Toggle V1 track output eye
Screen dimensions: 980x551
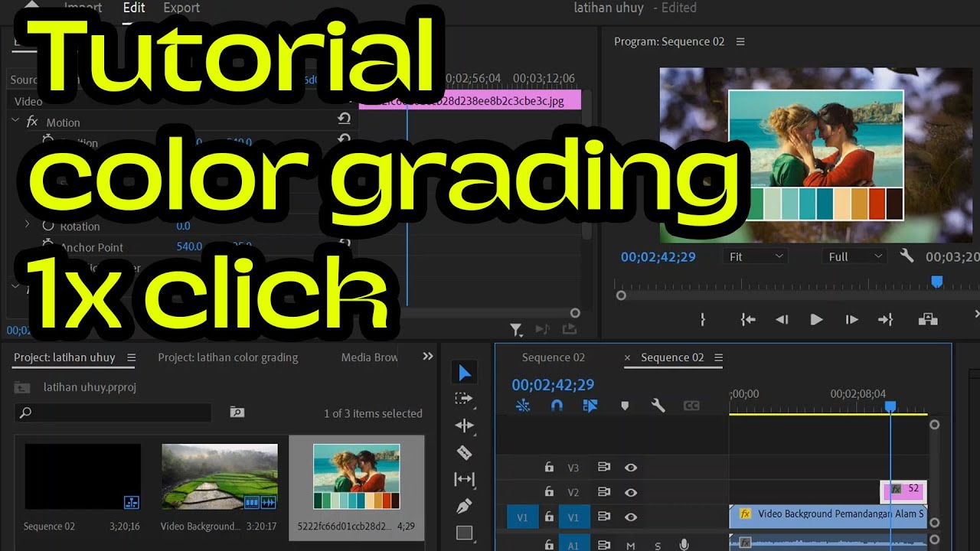[631, 517]
